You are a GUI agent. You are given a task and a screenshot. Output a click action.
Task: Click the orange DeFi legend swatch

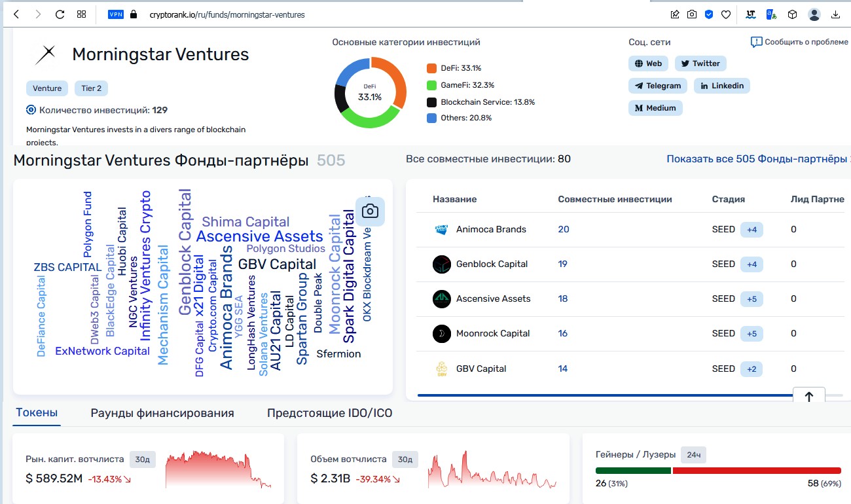click(x=431, y=68)
